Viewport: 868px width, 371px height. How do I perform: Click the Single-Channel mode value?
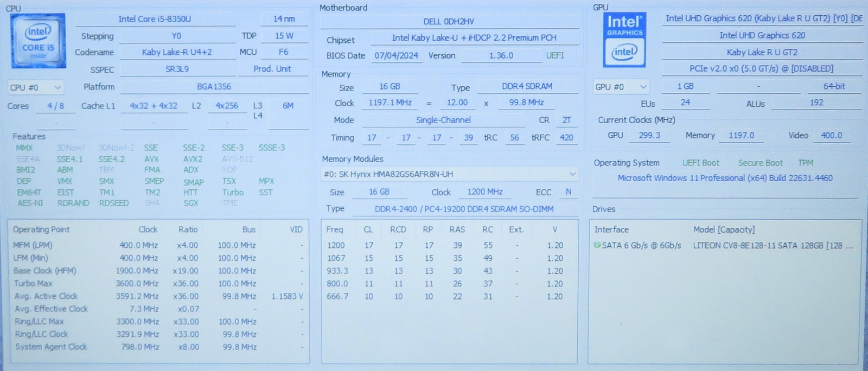[443, 120]
